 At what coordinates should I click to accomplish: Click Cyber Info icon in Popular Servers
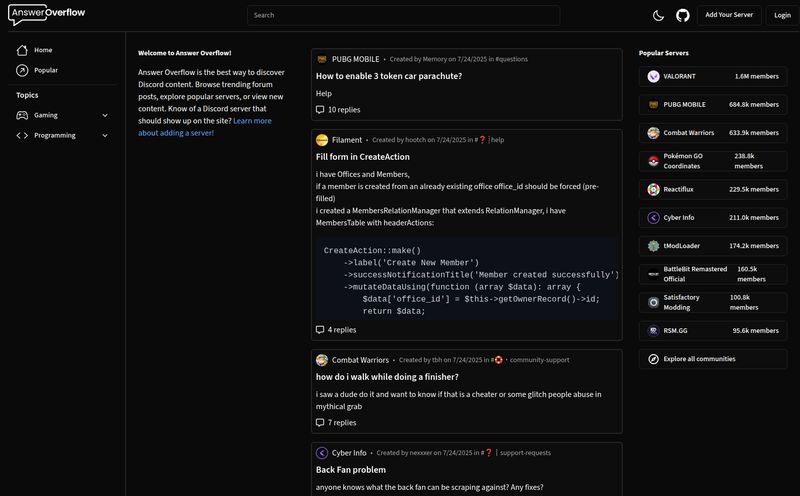[x=653, y=217]
